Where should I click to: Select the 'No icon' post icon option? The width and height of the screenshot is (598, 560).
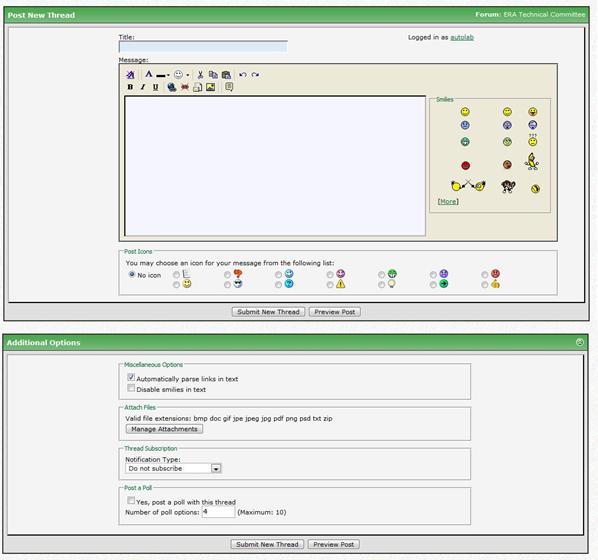click(x=132, y=274)
